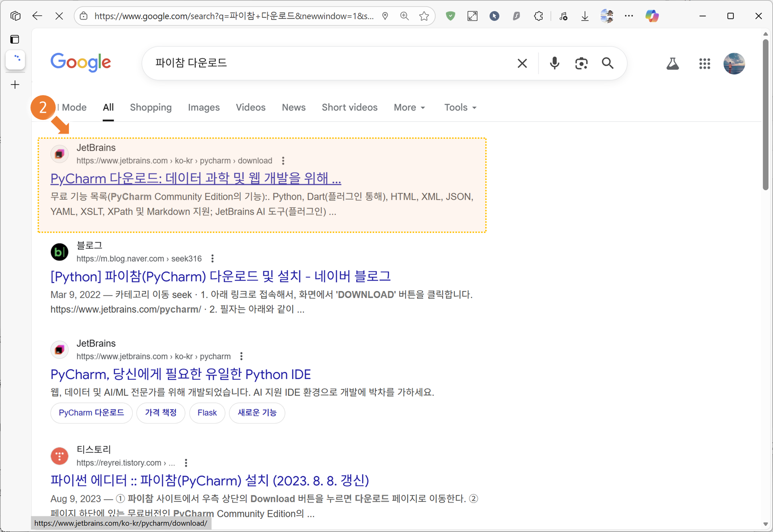This screenshot has height=532, width=773.
Task: Search by image with Lens icon
Action: click(581, 63)
